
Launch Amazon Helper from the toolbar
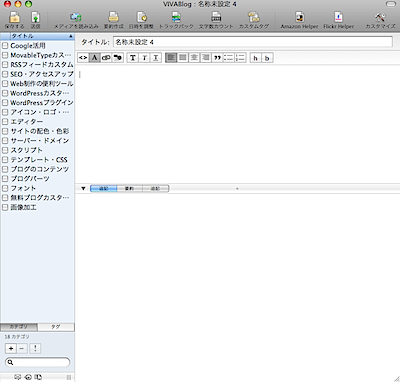pyautogui.click(x=299, y=20)
